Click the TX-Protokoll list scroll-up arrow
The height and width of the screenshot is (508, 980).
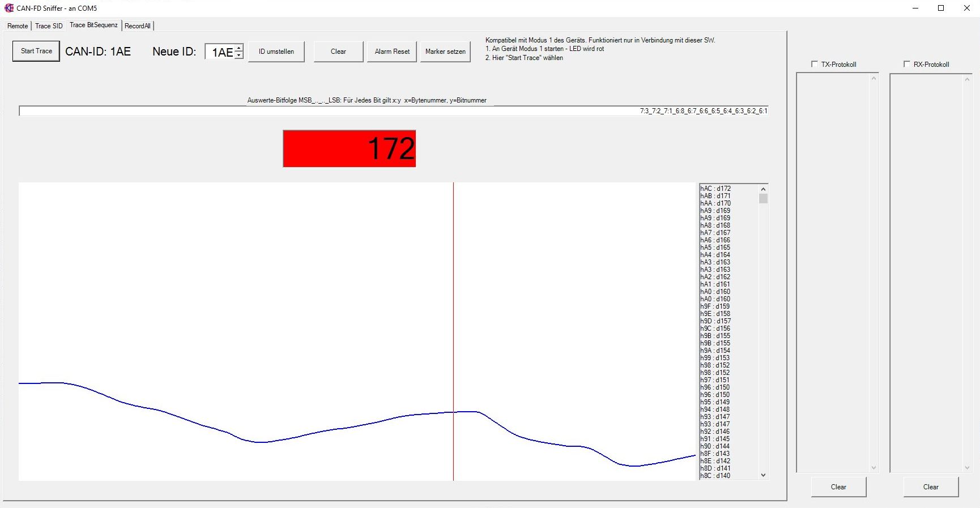coord(874,79)
